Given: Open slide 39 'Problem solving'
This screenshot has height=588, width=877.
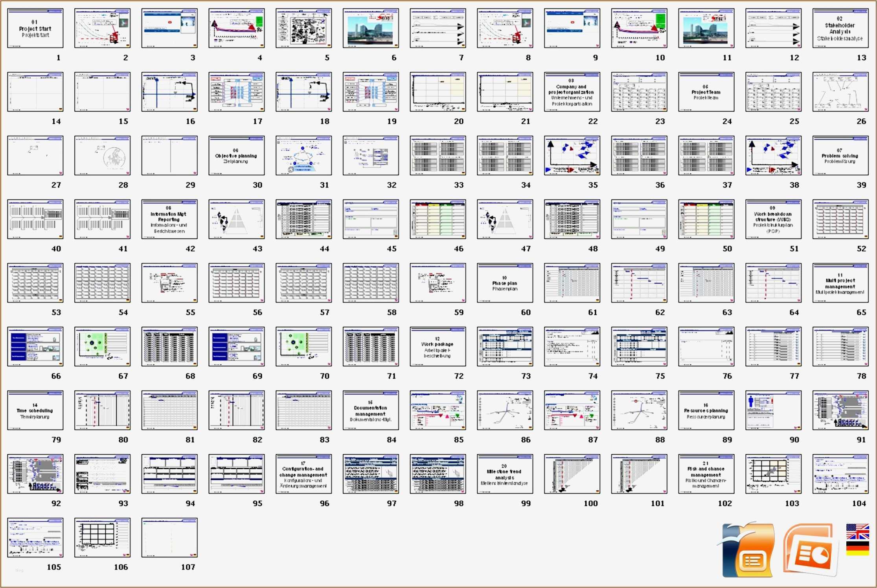Looking at the screenshot, I should (x=840, y=155).
